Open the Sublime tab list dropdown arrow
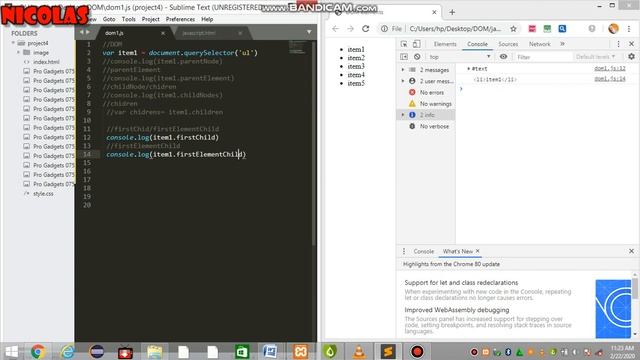Viewport: 640px width, 360px height. click(309, 32)
